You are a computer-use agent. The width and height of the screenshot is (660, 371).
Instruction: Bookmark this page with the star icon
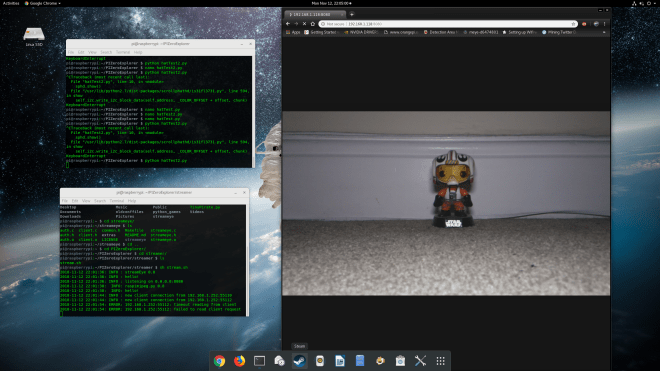[x=573, y=24]
